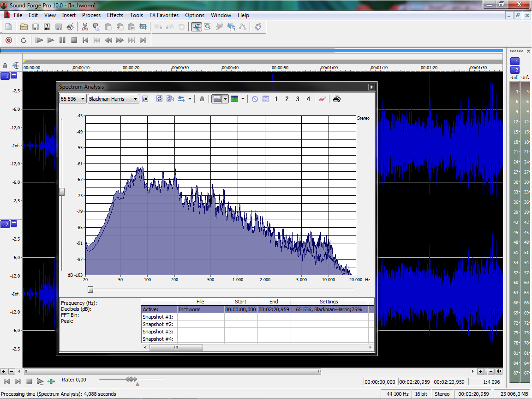This screenshot has height=399, width=532.
Task: Switch to the sonogram display icon
Action: click(234, 99)
